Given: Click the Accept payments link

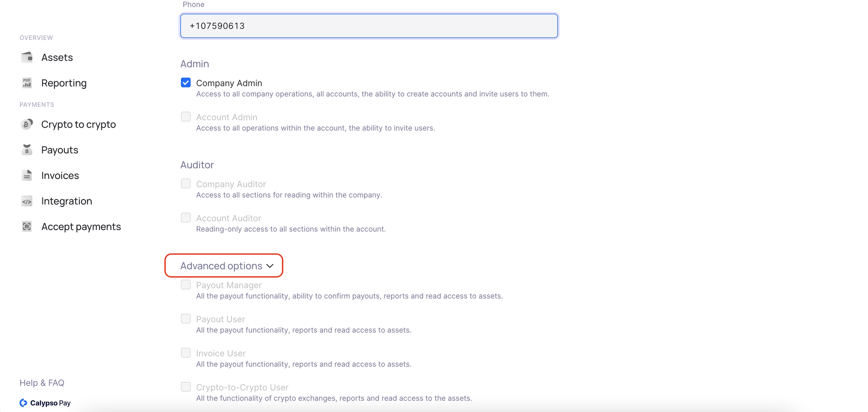Looking at the screenshot, I should coord(81,227).
